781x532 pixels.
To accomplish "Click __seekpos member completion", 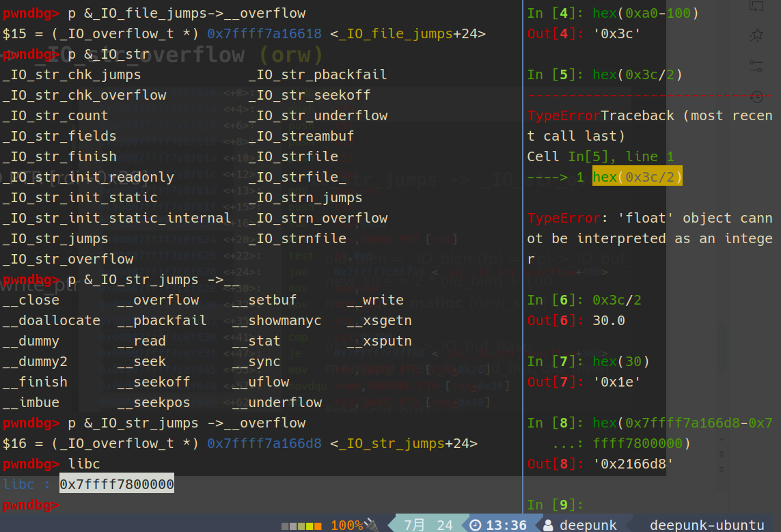I will [x=154, y=402].
